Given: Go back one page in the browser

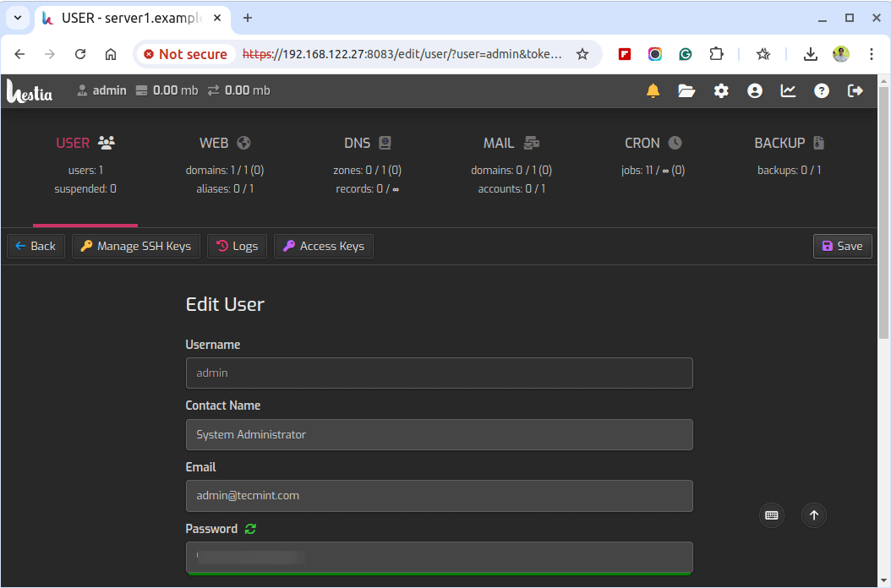Looking at the screenshot, I should (20, 54).
